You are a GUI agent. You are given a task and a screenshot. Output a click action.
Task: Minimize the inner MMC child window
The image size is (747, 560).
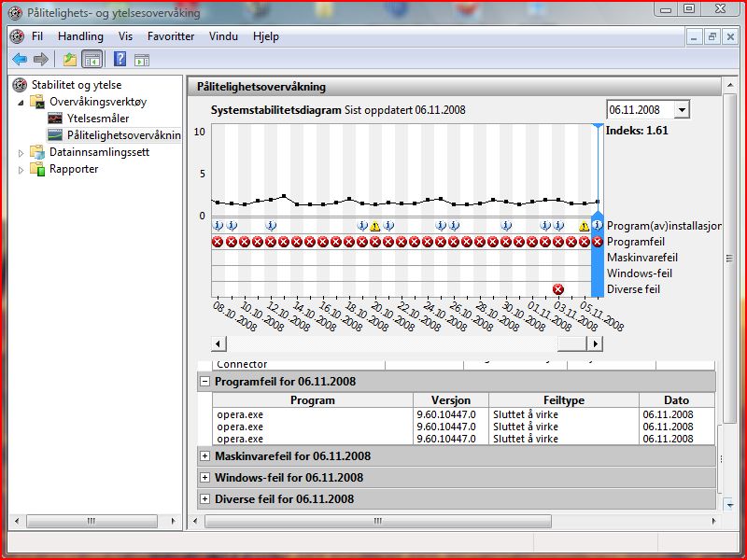point(694,36)
